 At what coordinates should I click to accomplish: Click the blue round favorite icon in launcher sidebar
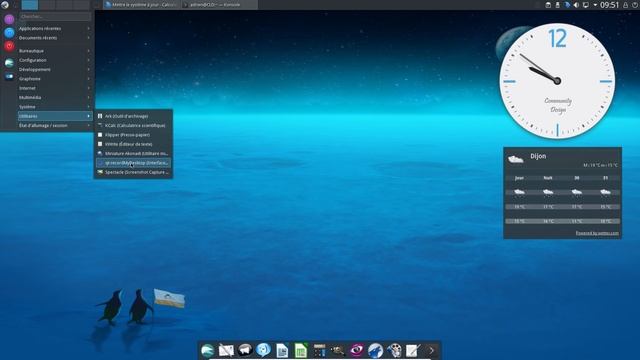9,33
